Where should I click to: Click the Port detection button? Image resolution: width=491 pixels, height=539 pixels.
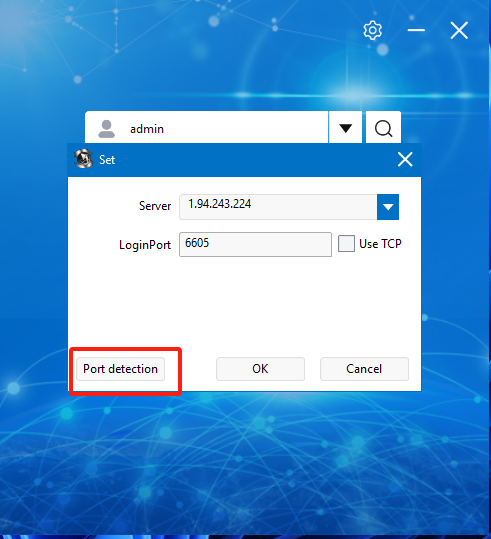tap(120, 369)
